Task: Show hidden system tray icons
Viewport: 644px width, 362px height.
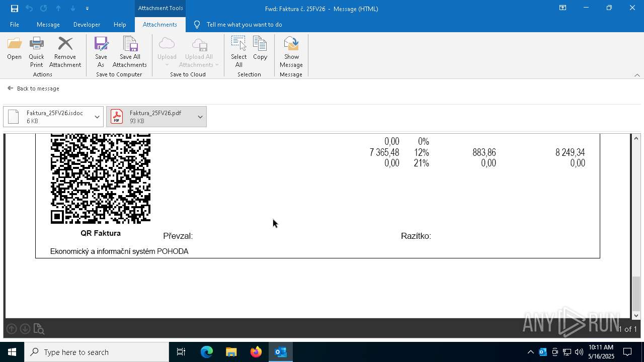Action: 531,352
